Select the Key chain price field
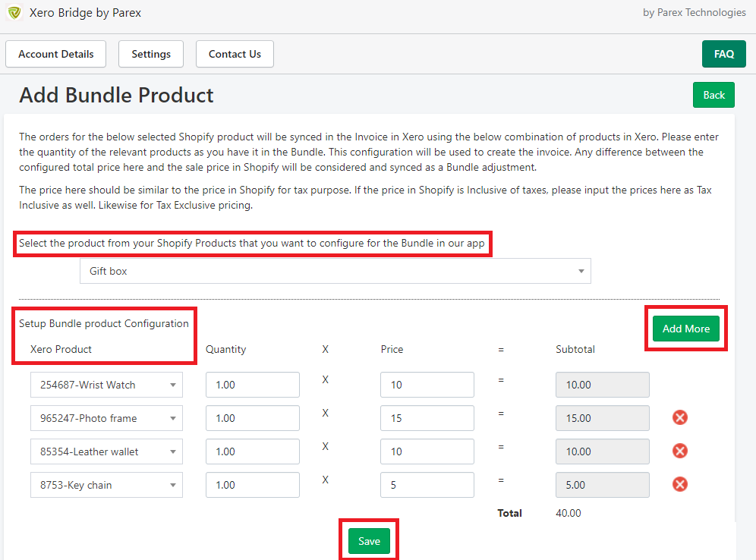 (427, 485)
